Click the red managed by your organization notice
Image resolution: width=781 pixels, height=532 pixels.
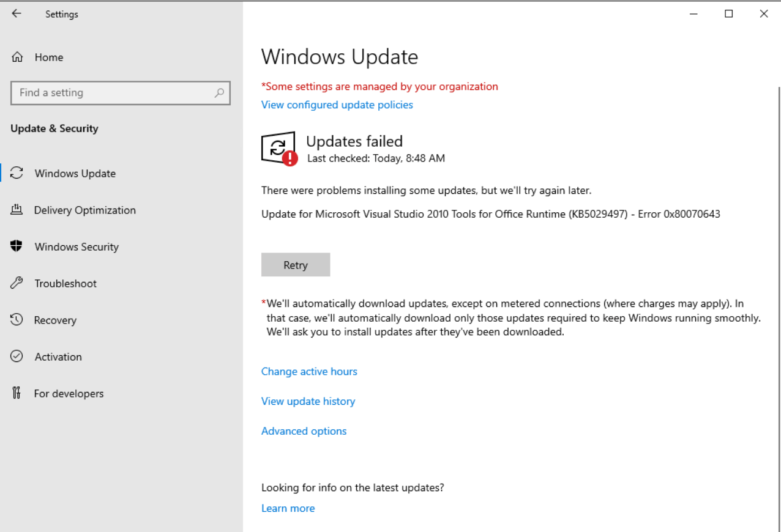pos(379,86)
